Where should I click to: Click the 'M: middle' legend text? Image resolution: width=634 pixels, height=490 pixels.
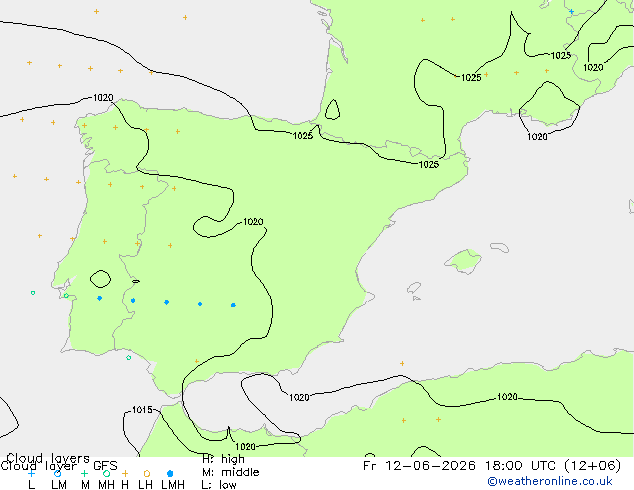point(230,472)
